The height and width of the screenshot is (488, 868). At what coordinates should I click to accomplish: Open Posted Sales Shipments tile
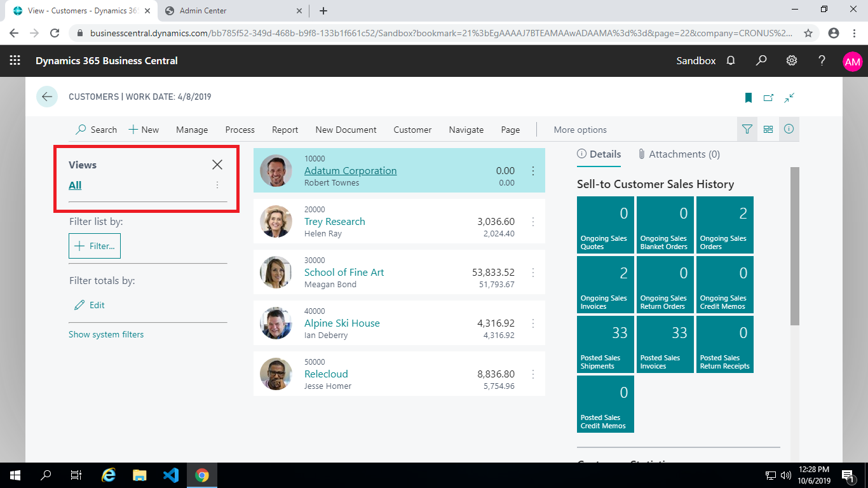point(606,344)
